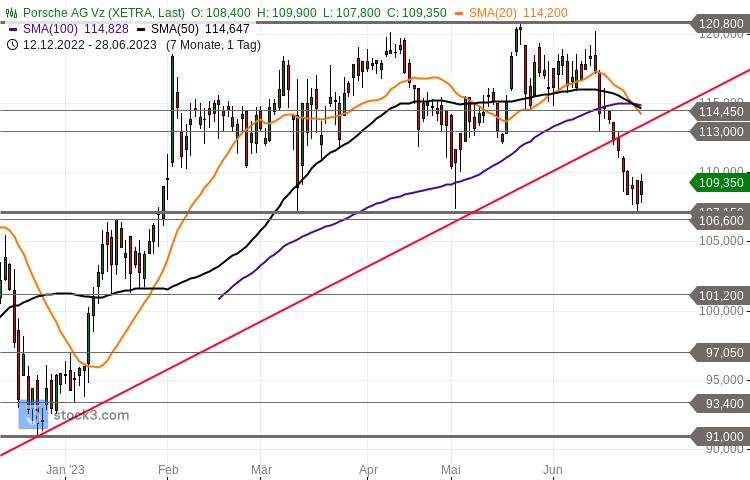Click the clock icon beside the date range
This screenshot has width=750, height=480.
click(x=13, y=45)
